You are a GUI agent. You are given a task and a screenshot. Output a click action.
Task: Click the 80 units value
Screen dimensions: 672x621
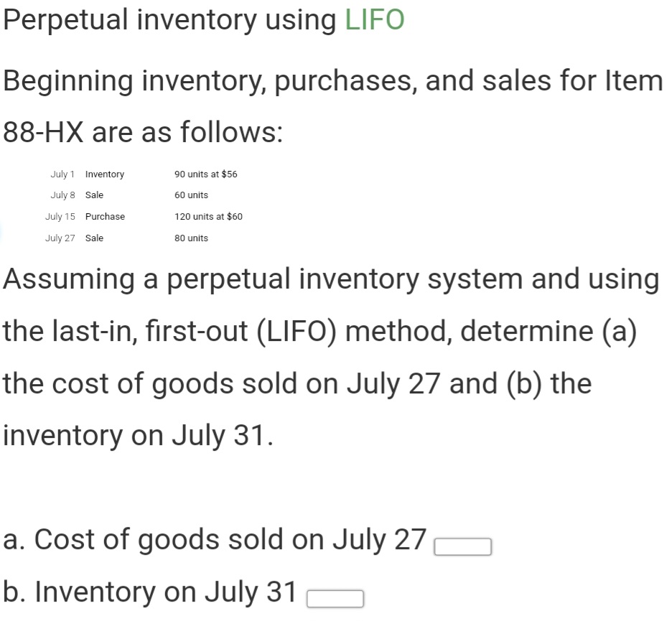[190, 238]
